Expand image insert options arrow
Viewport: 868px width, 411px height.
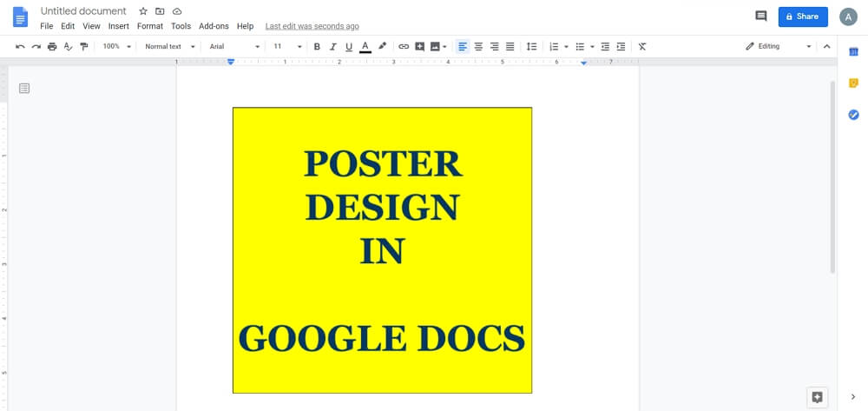tap(444, 47)
